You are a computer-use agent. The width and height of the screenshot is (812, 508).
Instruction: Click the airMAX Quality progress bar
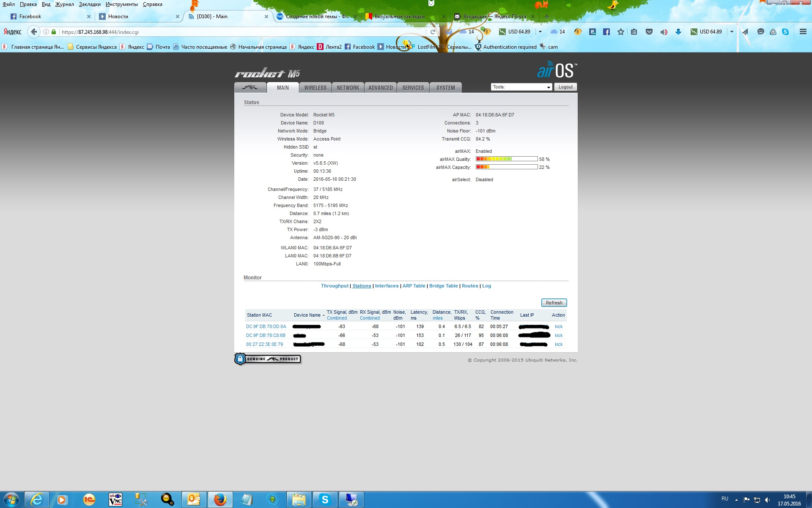[506, 159]
